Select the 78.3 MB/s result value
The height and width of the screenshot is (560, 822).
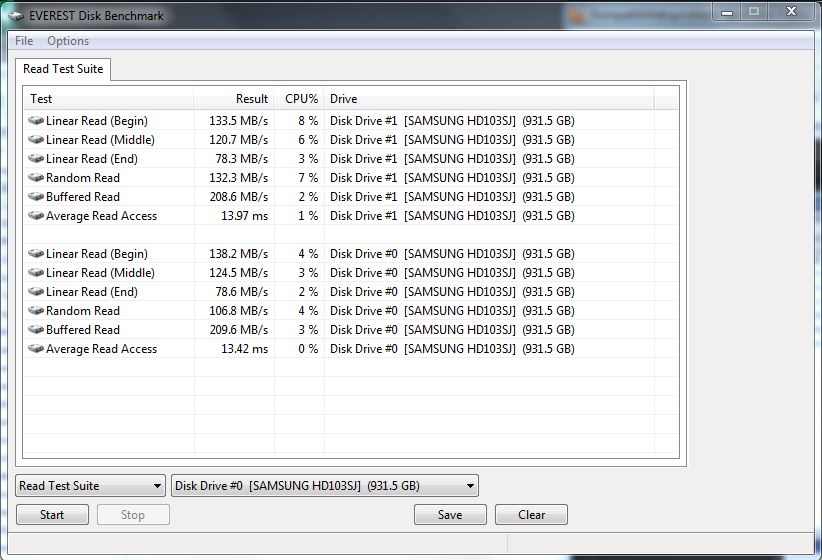(242, 158)
